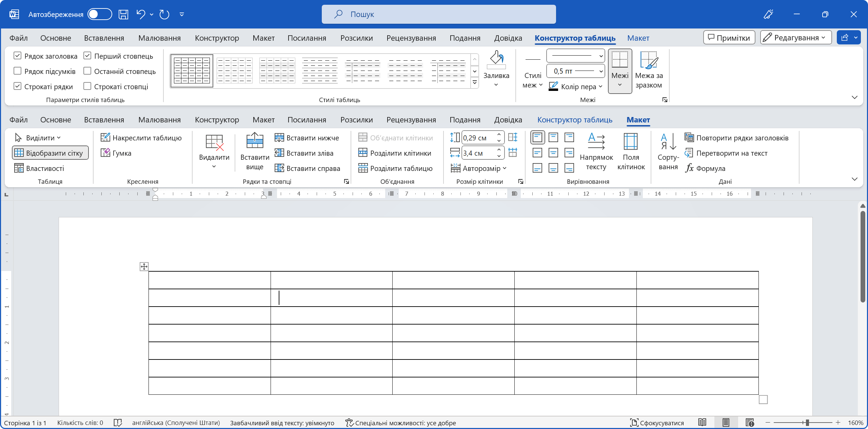The image size is (868, 429).
Task: Switch to the Рецензування tab
Action: coord(411,38)
